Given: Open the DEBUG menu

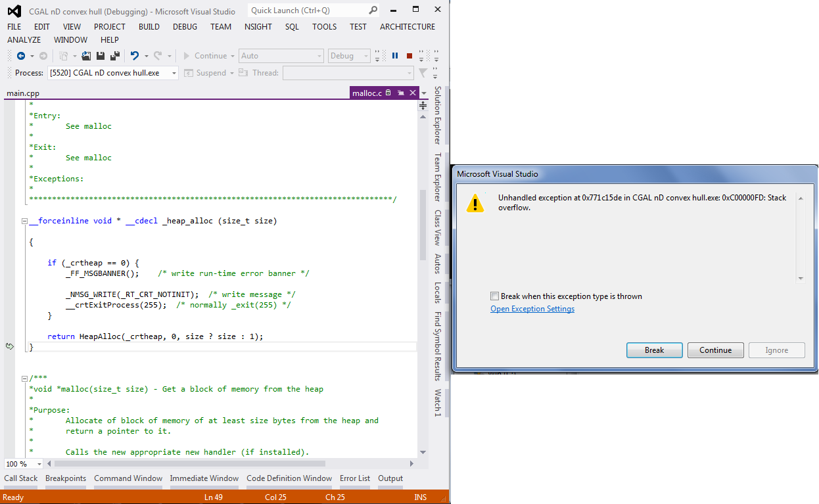Looking at the screenshot, I should [x=185, y=27].
